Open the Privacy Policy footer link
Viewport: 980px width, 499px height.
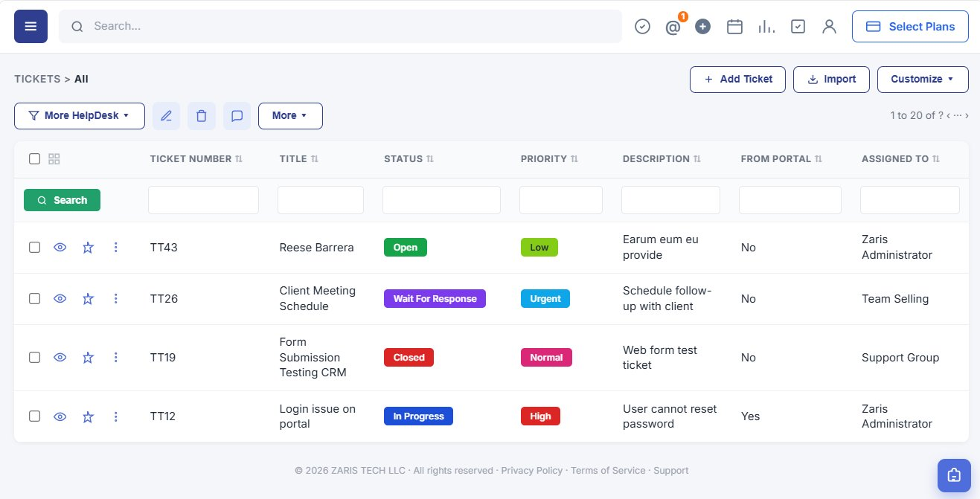pyautogui.click(x=532, y=471)
